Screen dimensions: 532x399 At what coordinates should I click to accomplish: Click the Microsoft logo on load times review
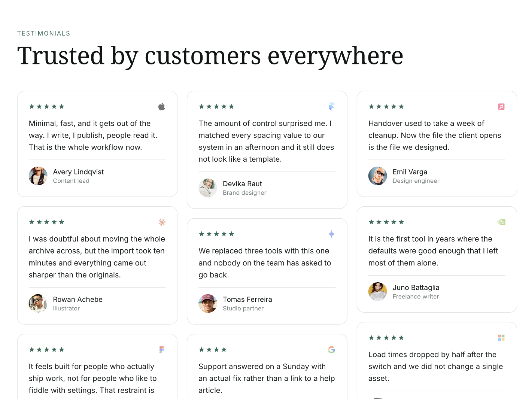(x=501, y=338)
